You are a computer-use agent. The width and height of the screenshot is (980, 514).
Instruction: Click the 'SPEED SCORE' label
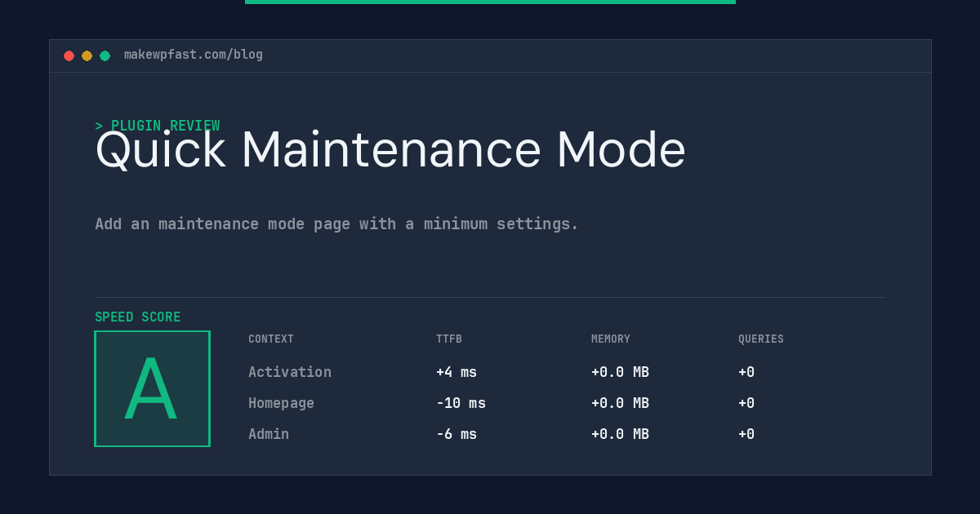click(138, 317)
